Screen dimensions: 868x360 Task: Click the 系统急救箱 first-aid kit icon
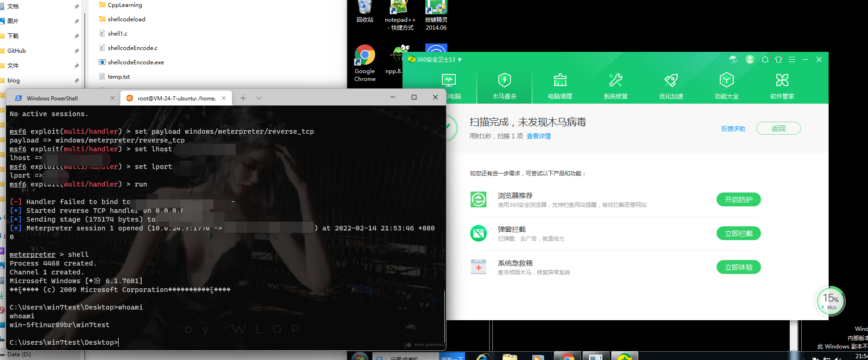click(x=478, y=267)
